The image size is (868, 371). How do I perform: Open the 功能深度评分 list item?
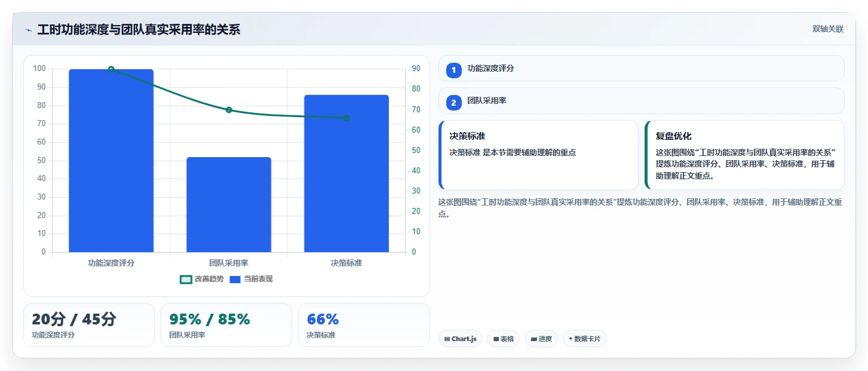pos(641,68)
